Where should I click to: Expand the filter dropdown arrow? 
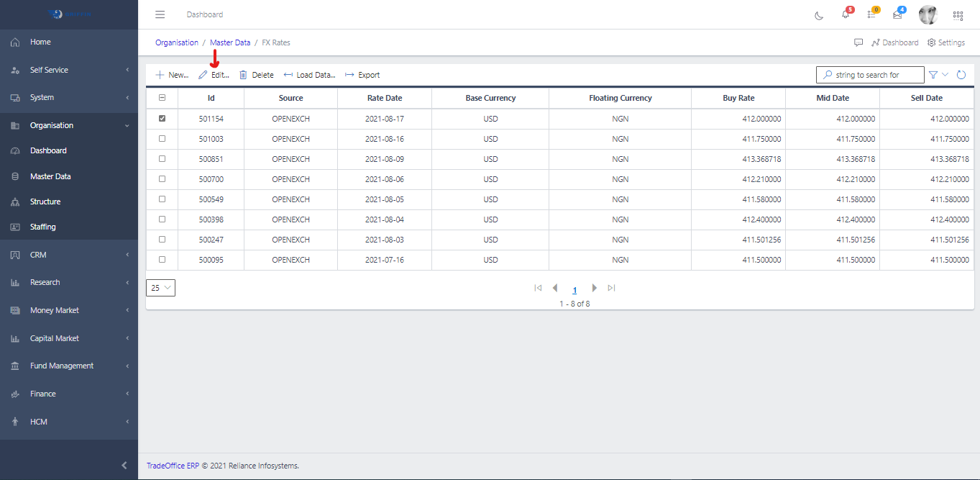pyautogui.click(x=945, y=75)
